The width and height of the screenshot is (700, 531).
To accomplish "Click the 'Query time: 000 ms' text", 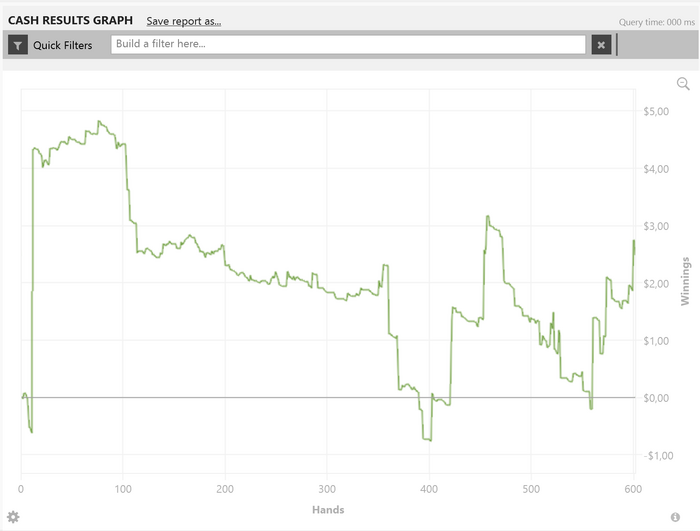I will tap(657, 22).
